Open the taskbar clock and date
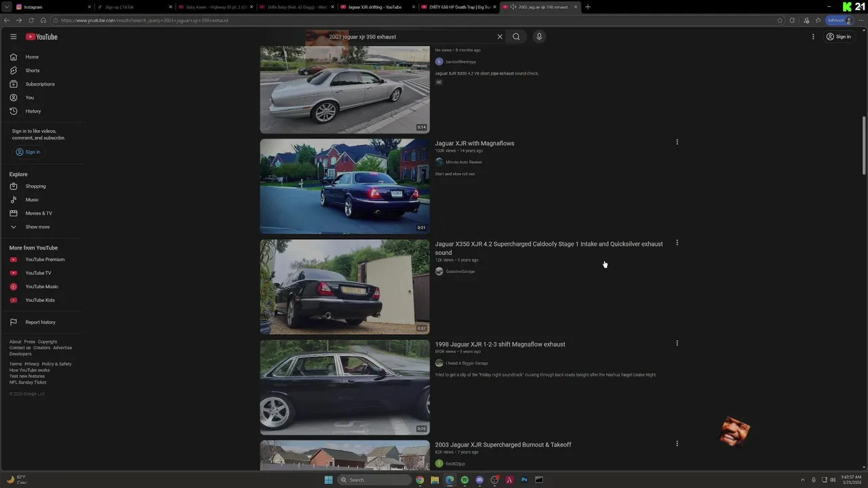 coord(851,480)
